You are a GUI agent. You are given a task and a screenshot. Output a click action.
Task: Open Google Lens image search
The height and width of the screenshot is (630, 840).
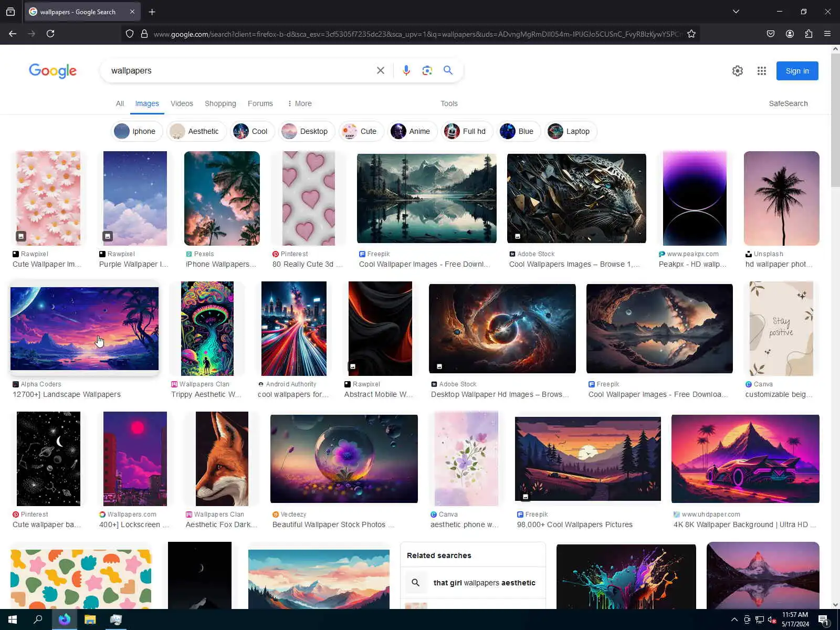click(x=427, y=70)
